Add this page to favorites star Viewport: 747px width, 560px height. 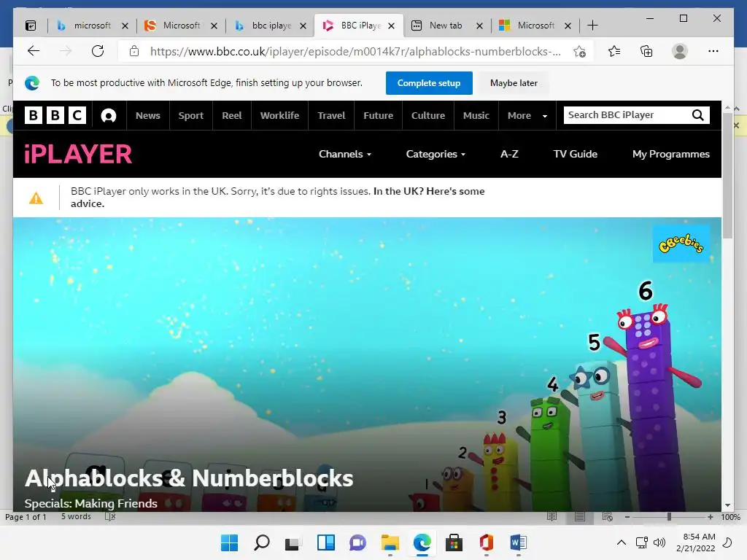tap(579, 52)
